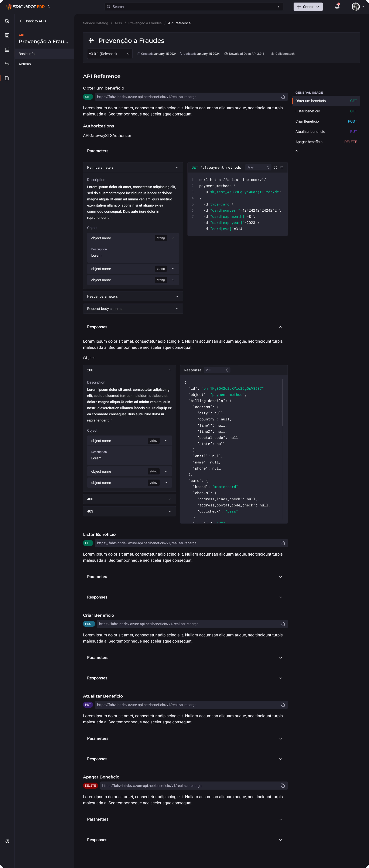The height and width of the screenshot is (868, 369).
Task: Click Back to APIs
Action: coord(33,21)
